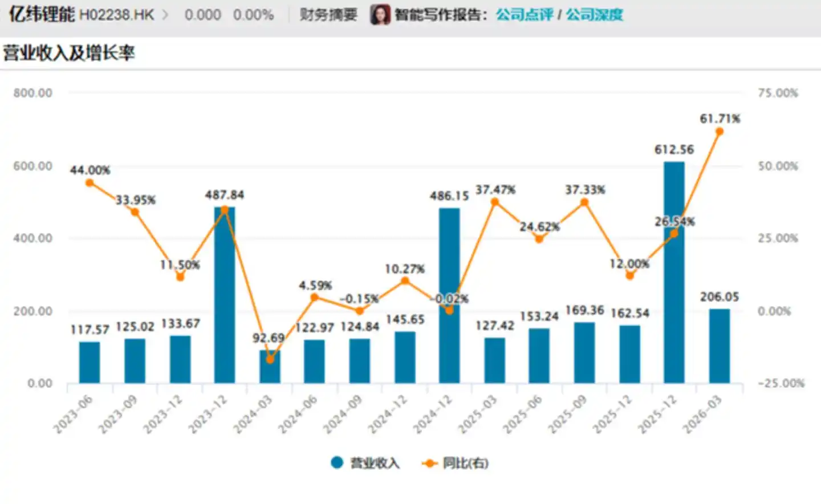Select the 117.57 revenue bar
The image size is (821, 504).
pos(90,363)
